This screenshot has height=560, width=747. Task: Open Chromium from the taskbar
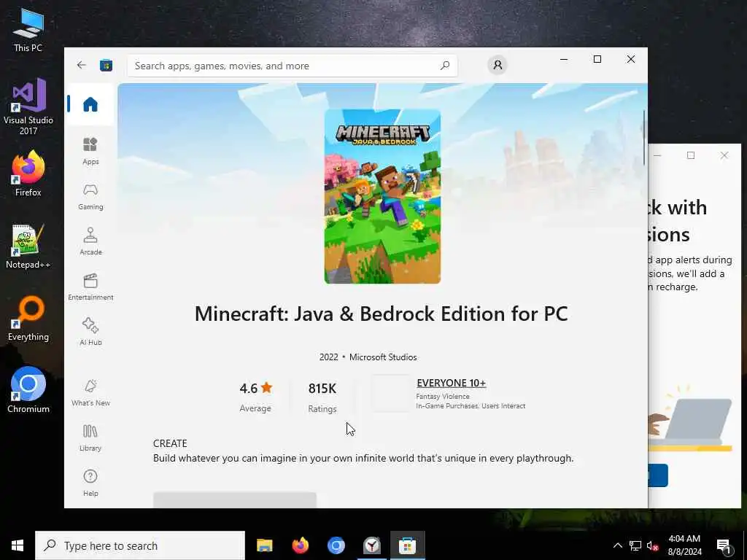pos(336,545)
